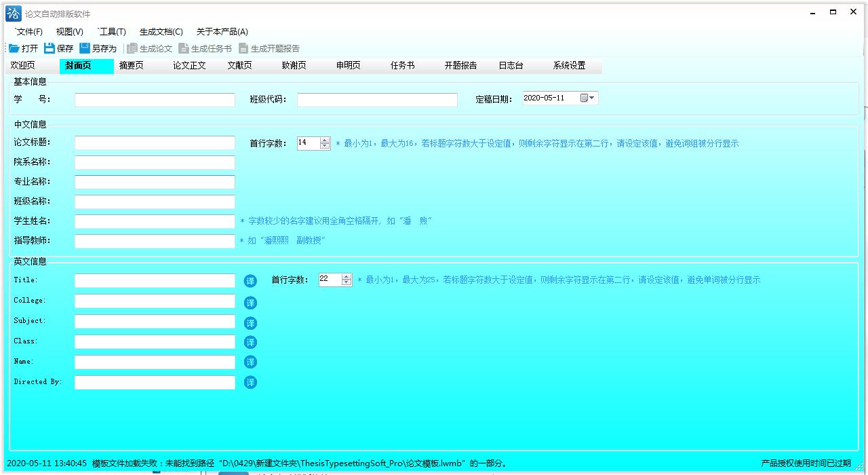Click translate icon next to Class field

click(250, 342)
